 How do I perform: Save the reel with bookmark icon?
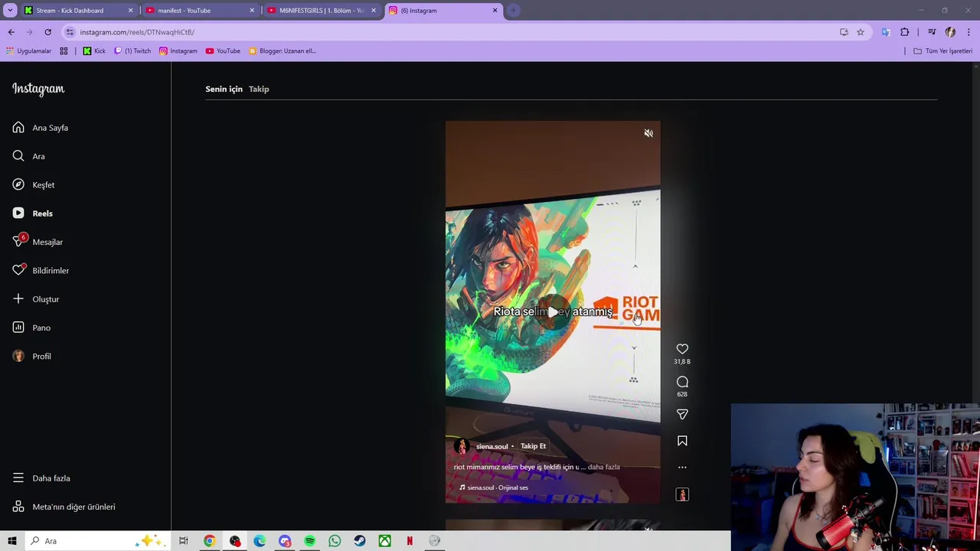pyautogui.click(x=682, y=441)
